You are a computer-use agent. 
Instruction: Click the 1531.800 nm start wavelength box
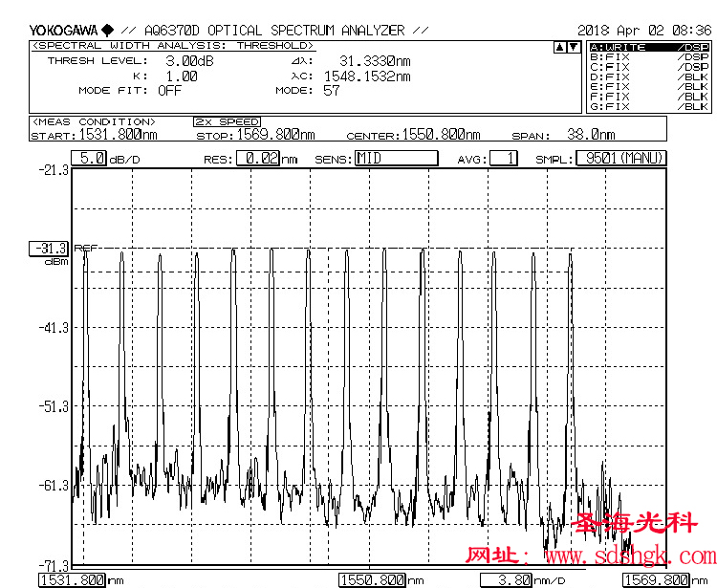pos(72,579)
